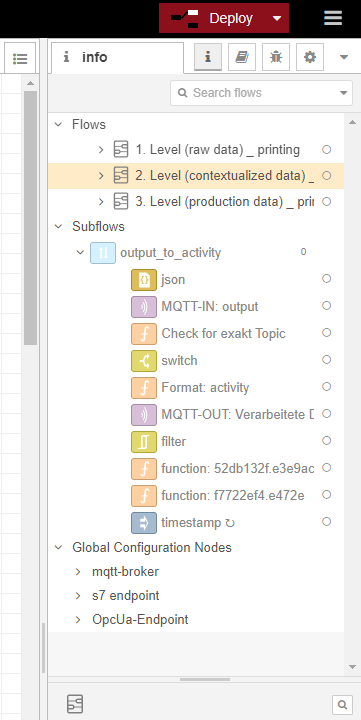The image size is (361, 720).
Task: Expand the s7 endpoint config group
Action: click(78, 596)
